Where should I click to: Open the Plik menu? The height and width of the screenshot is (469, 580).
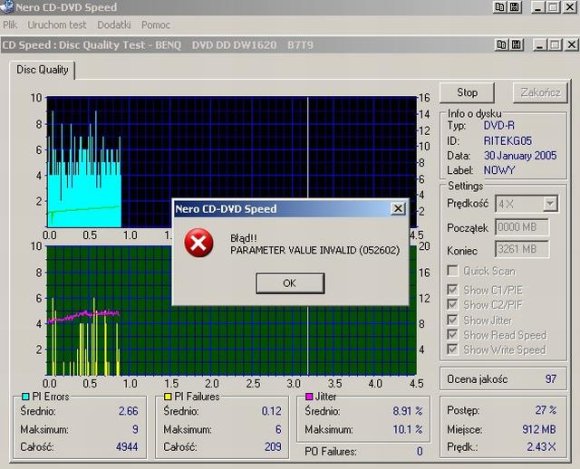(10, 25)
